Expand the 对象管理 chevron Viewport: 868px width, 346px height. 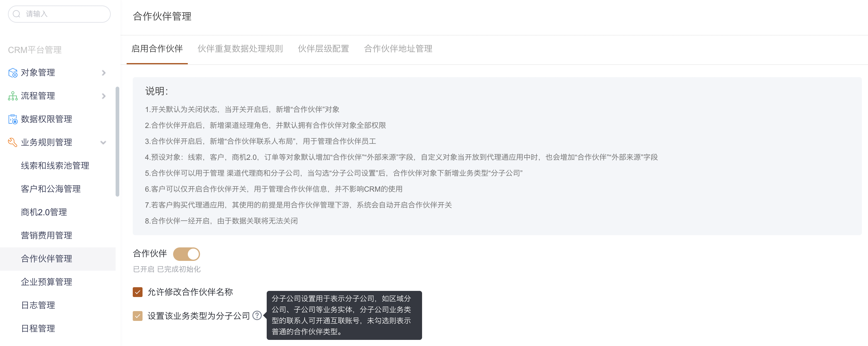[x=104, y=73]
